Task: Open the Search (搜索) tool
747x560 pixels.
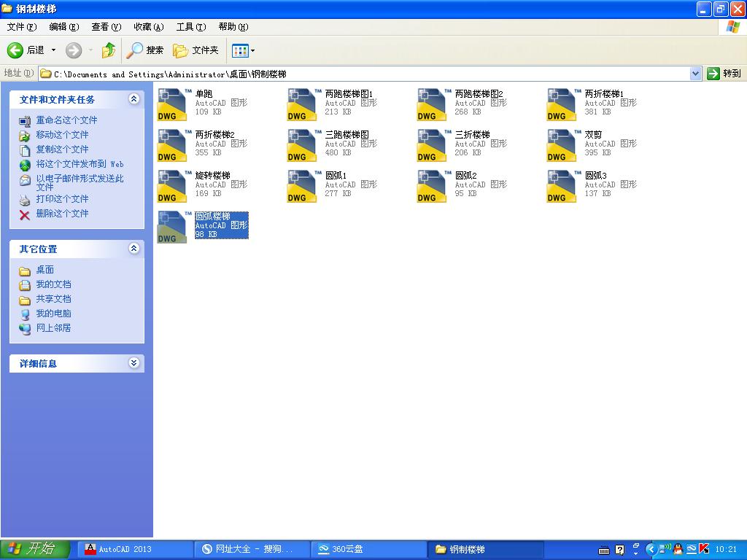Action: (x=145, y=50)
